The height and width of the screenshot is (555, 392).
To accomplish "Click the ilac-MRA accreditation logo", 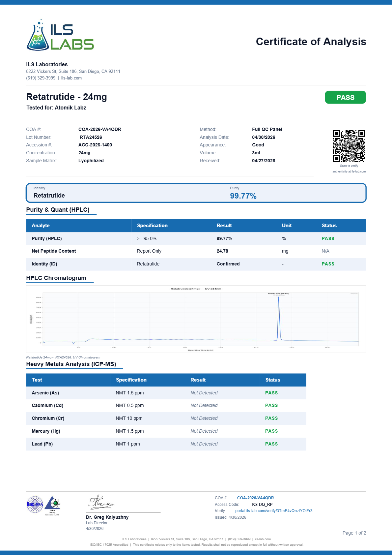I will pos(35,505).
